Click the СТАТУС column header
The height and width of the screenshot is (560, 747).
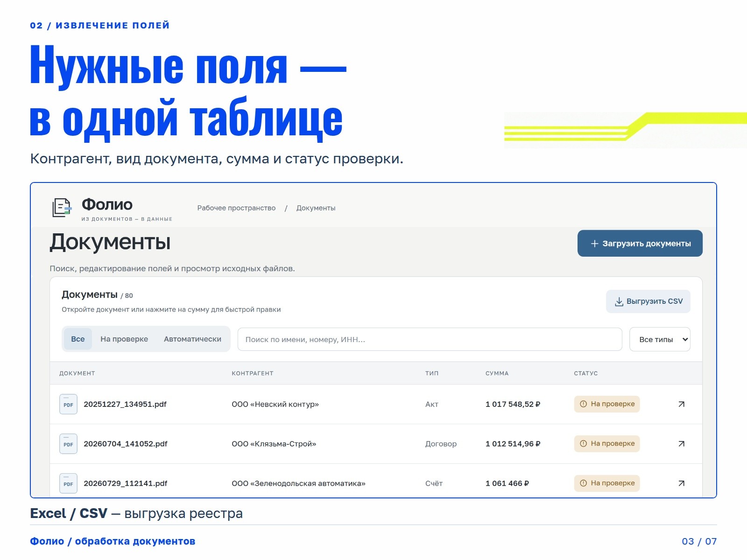(x=586, y=373)
